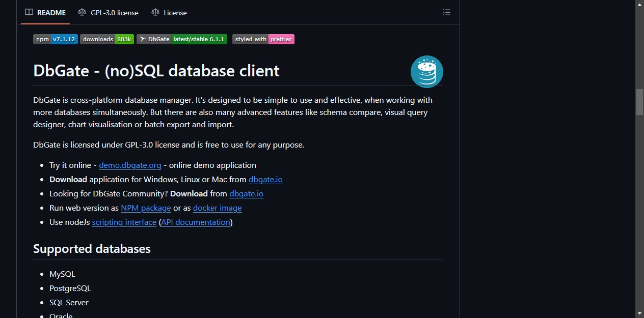Screen dimensions: 644x318
Task: Click the GPL-3.0 licensing sentence
Action: [169, 145]
